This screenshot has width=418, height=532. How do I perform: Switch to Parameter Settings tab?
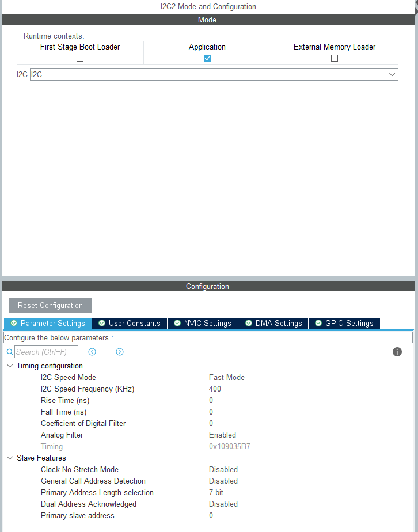(48, 324)
